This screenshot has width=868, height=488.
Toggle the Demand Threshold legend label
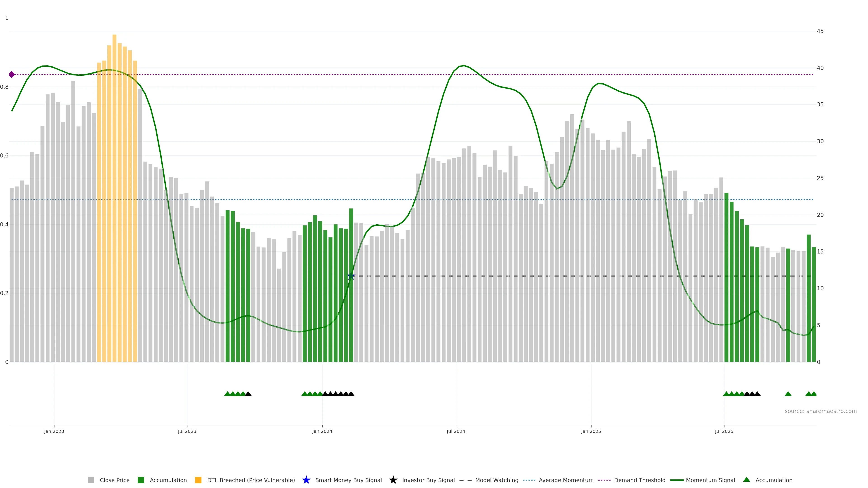click(x=639, y=480)
